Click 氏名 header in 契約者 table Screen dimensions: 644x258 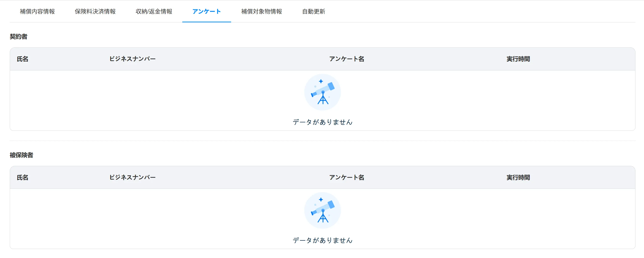[x=23, y=59]
